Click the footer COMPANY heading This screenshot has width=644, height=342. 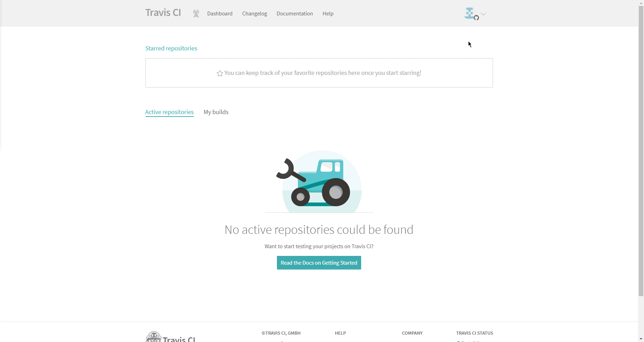[x=412, y=333]
